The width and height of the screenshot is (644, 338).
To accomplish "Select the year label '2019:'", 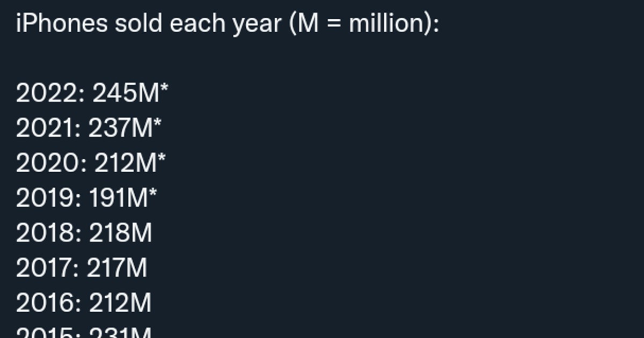I will (x=49, y=199).
